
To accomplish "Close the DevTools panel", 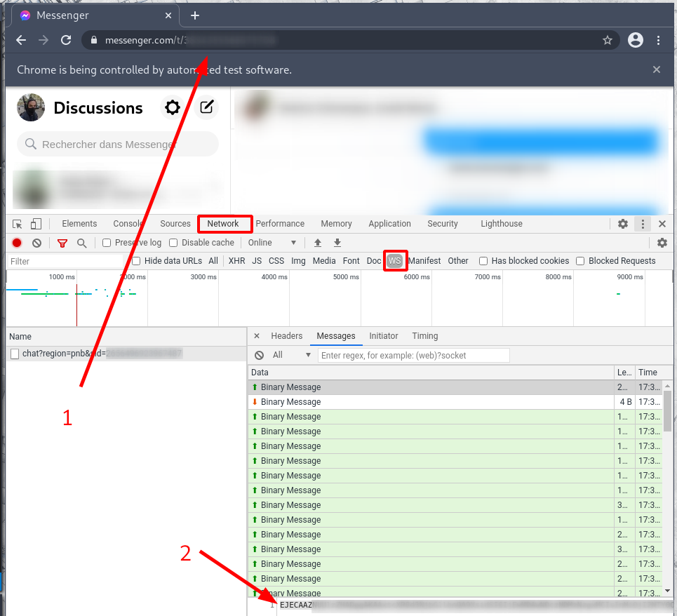I will 662,224.
